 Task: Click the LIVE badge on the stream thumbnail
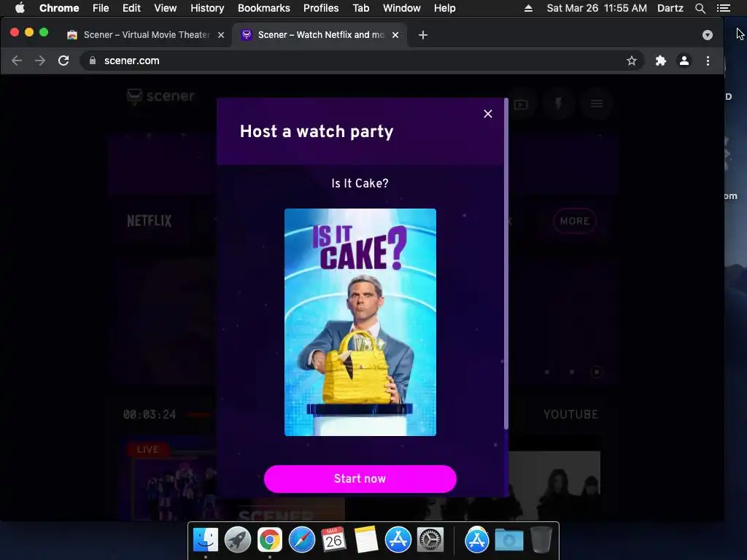click(147, 449)
